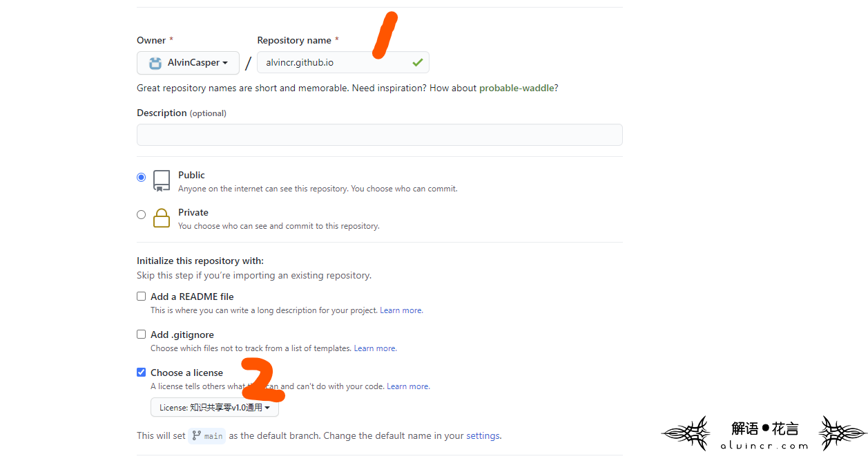Click the Description optional input field
Screen dimensions: 868x461
pos(380,135)
